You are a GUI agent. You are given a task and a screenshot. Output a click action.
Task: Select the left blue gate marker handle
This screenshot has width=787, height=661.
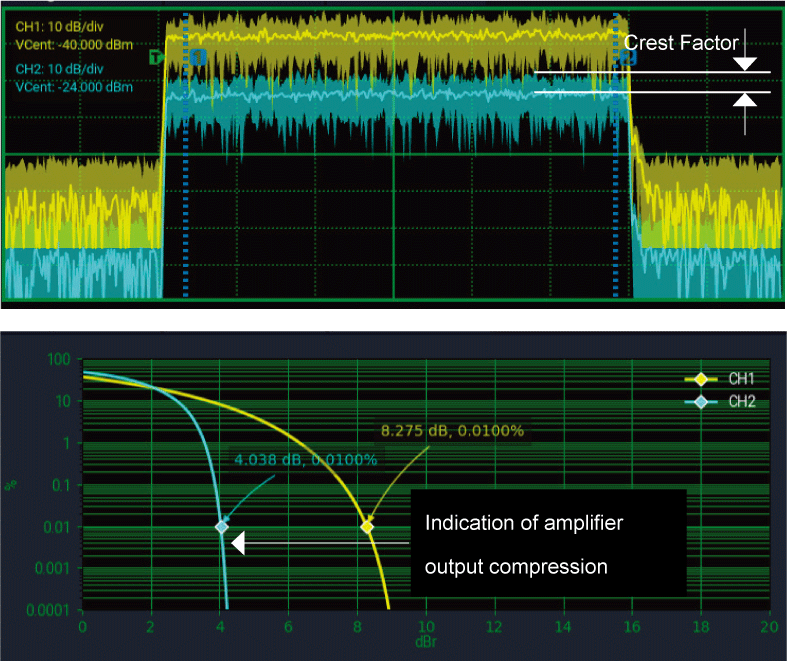[x=199, y=57]
